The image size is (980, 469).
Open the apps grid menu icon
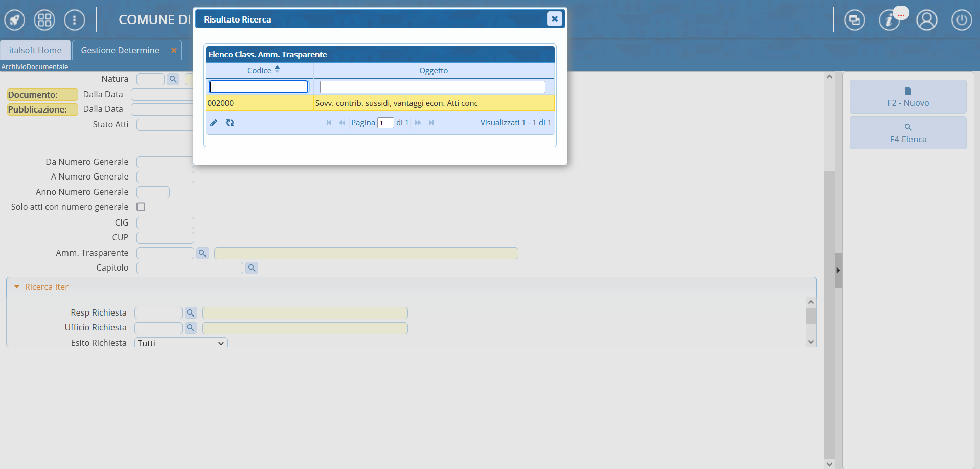click(44, 20)
